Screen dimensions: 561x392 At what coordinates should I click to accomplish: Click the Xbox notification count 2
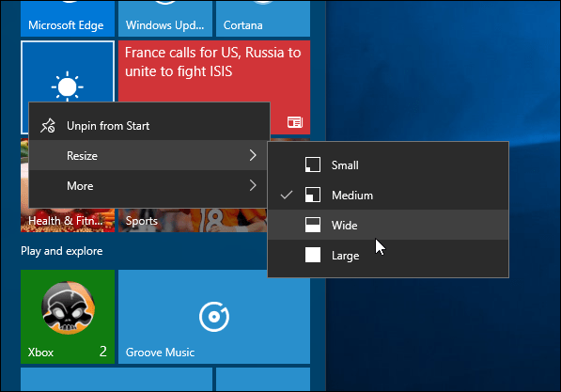103,352
